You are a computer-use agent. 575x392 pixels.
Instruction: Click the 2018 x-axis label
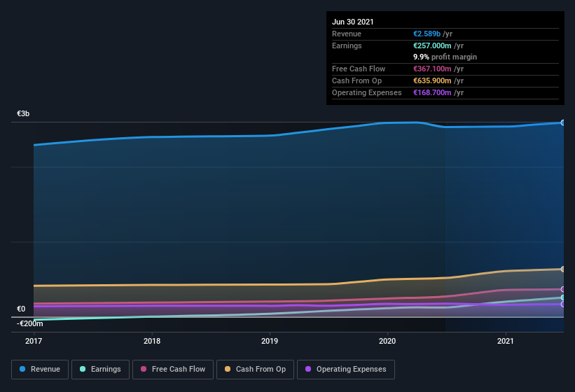152,341
